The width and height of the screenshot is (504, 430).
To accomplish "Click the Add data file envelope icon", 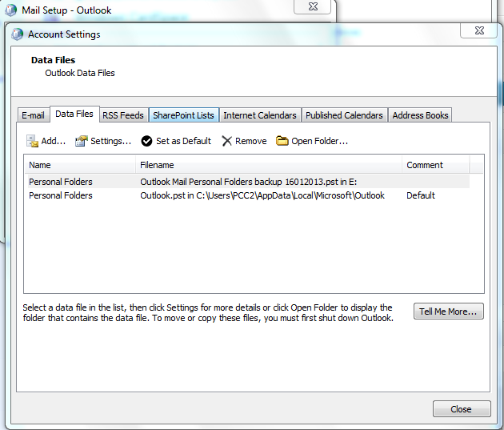I will pyautogui.click(x=33, y=141).
